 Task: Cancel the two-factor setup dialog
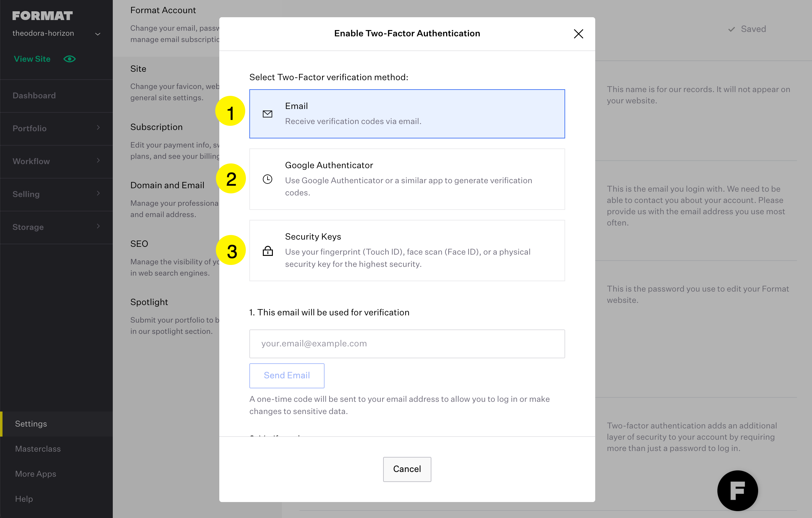point(407,469)
